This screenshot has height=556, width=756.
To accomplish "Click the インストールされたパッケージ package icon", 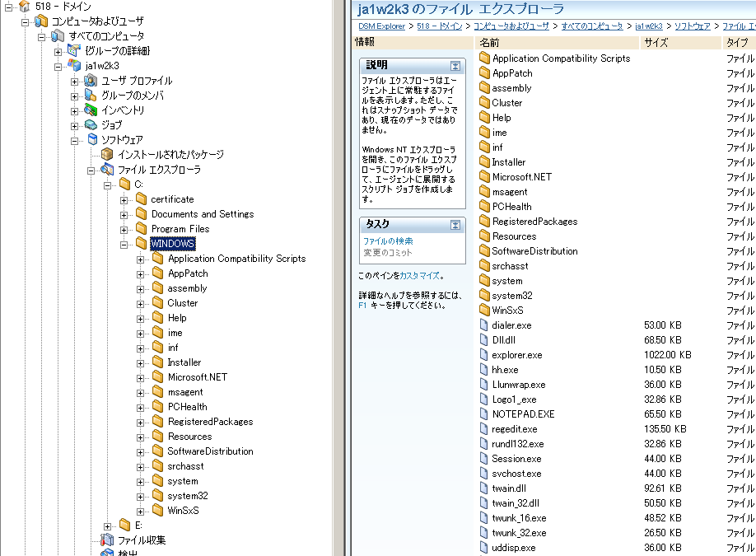I will click(x=107, y=154).
